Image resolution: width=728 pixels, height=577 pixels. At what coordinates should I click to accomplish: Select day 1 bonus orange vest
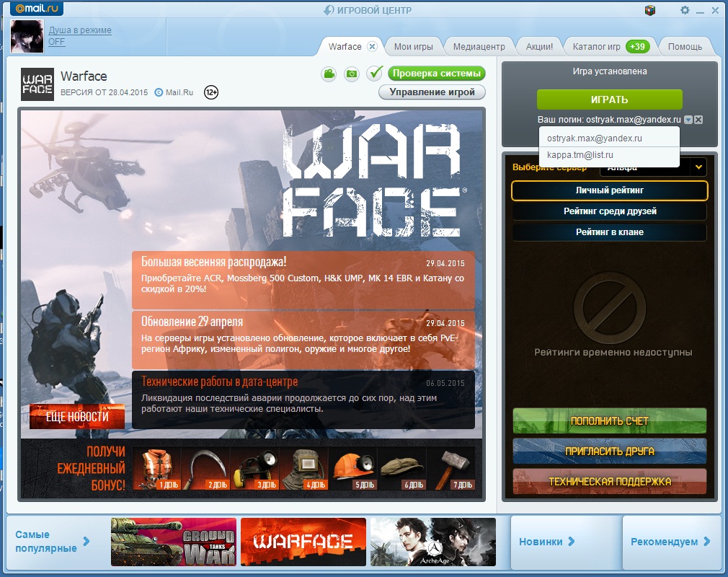[156, 469]
